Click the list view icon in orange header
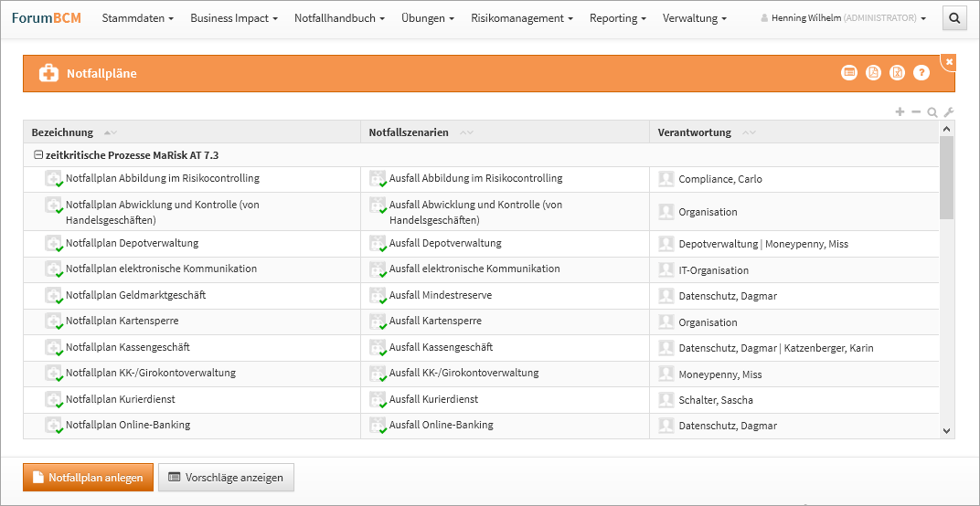Screen dimensions: 980x506 click(849, 73)
